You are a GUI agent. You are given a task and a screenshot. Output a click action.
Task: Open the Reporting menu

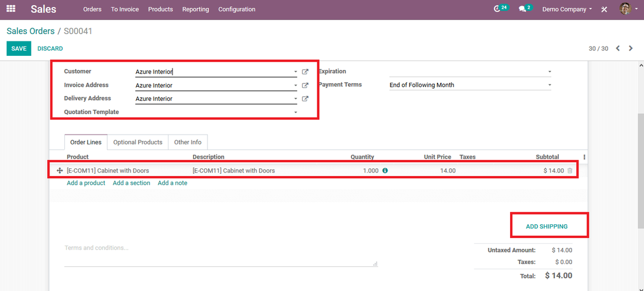[x=195, y=9]
